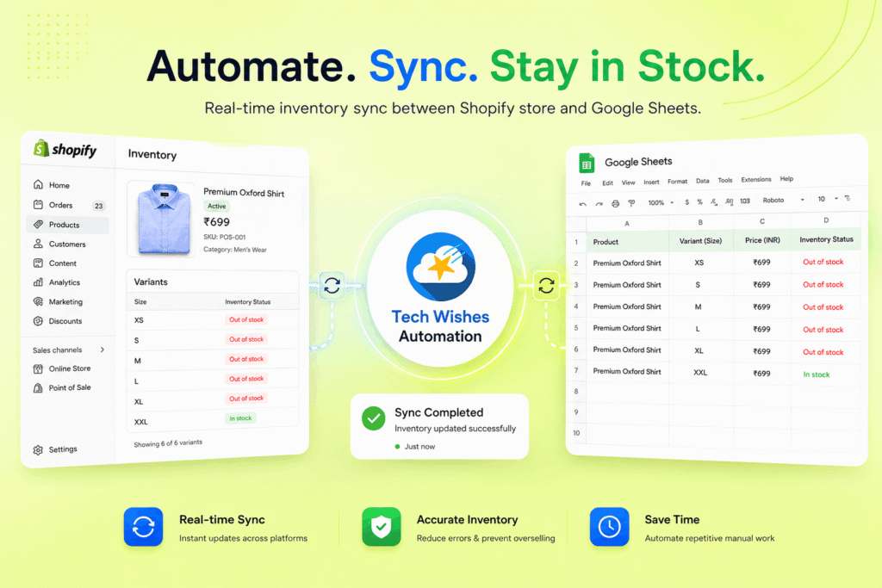
Task: Open the 100% zoom dropdown in Sheets
Action: coord(661,202)
